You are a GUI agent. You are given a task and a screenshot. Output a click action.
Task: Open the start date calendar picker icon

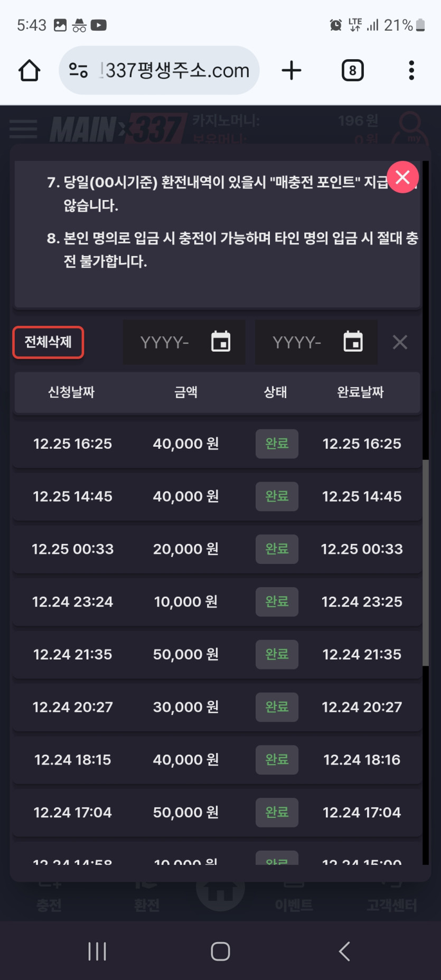click(x=221, y=342)
